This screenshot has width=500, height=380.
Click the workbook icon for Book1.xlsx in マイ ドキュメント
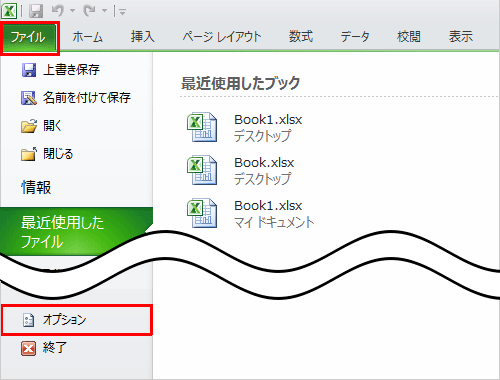pos(202,213)
